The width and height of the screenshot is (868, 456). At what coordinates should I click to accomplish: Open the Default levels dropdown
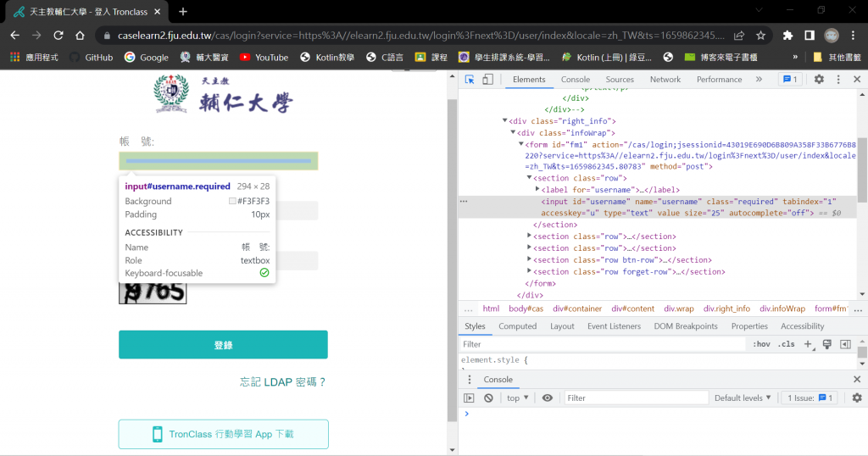[x=743, y=398]
